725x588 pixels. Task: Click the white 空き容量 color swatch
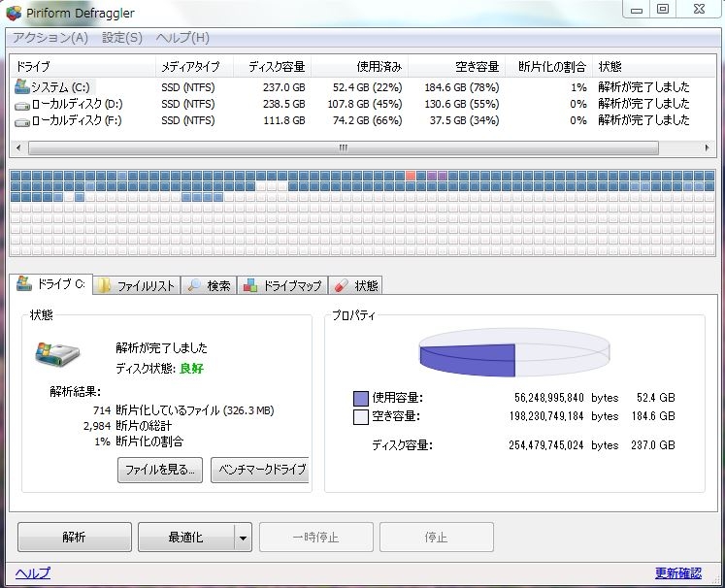(x=361, y=416)
